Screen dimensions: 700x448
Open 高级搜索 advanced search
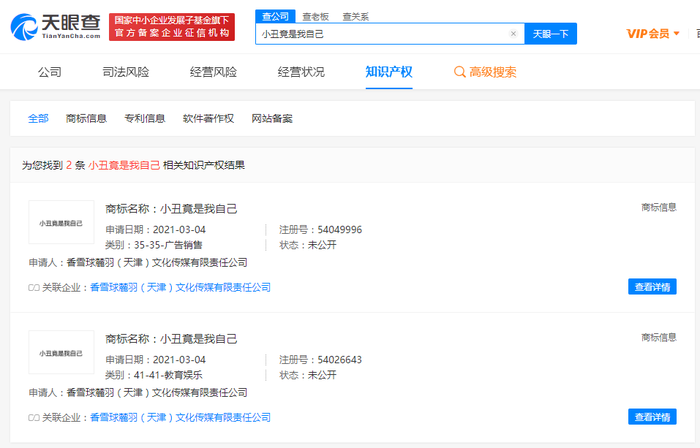coord(485,72)
